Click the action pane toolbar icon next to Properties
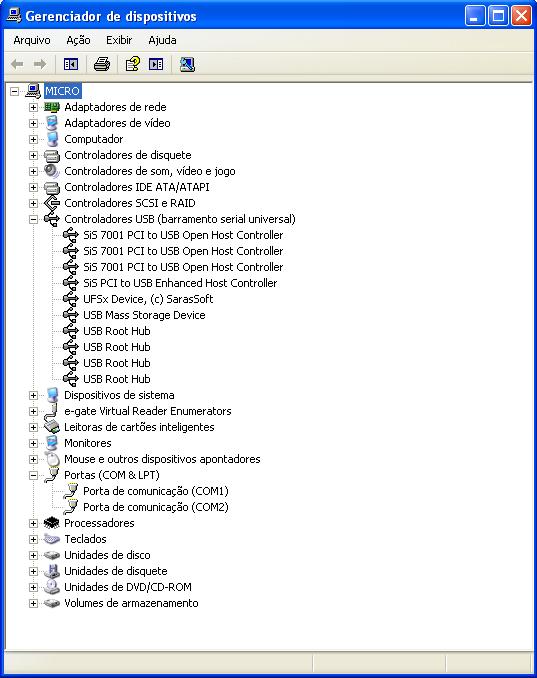This screenshot has height=678, width=537. click(156, 64)
